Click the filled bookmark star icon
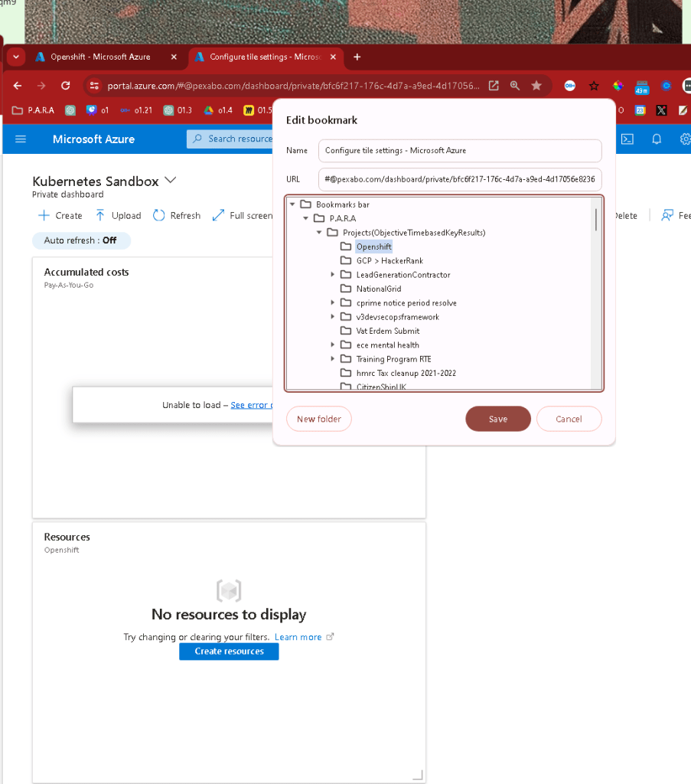The width and height of the screenshot is (691, 784). click(x=536, y=86)
